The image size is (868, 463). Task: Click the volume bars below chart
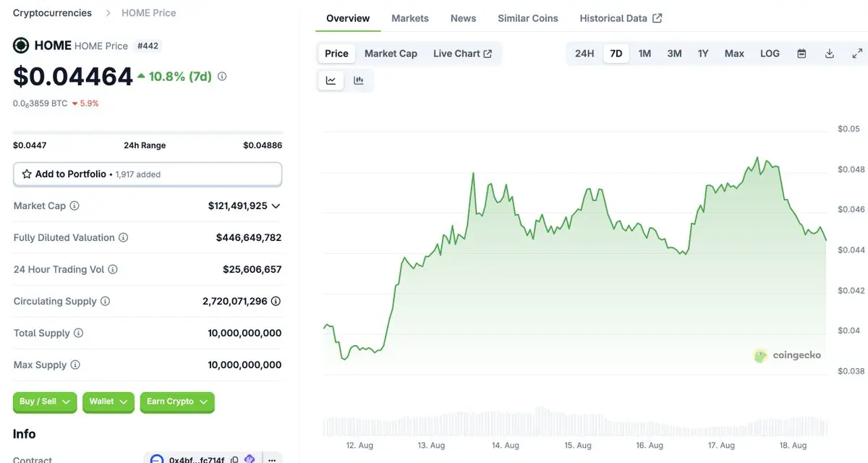click(x=574, y=422)
